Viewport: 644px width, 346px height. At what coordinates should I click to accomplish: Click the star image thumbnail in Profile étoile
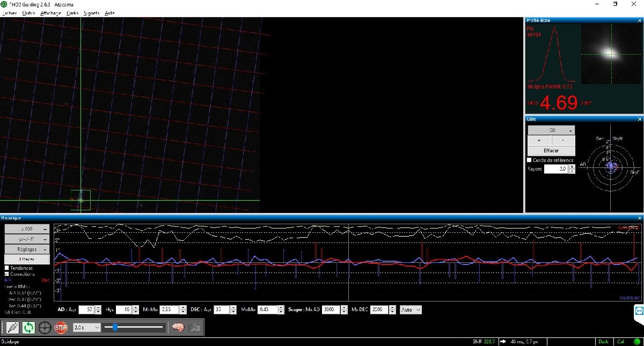pos(610,54)
